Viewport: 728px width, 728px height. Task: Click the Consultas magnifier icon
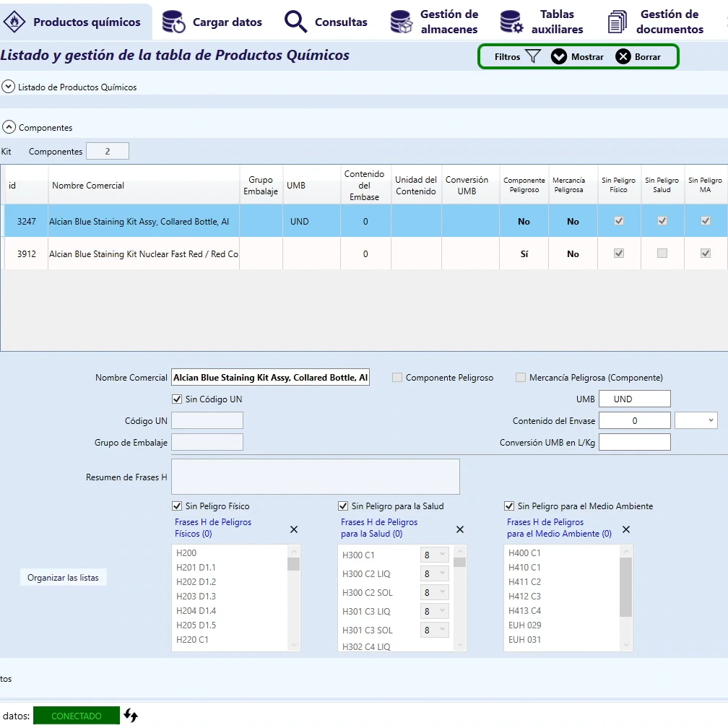(296, 22)
